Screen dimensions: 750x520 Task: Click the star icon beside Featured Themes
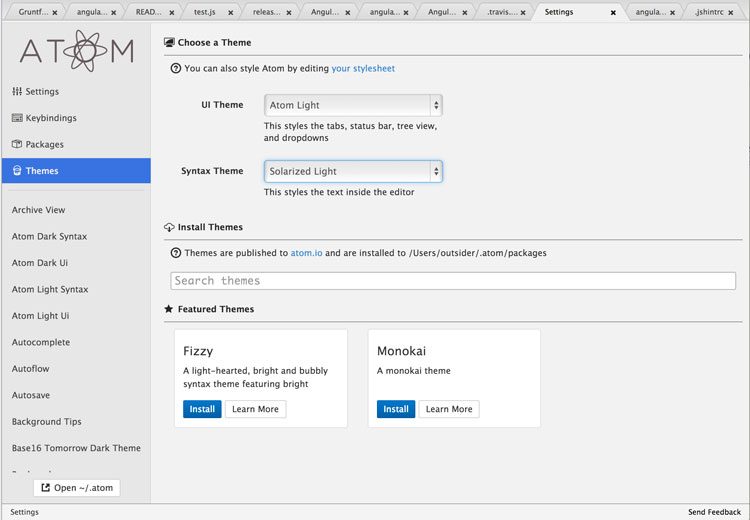168,309
